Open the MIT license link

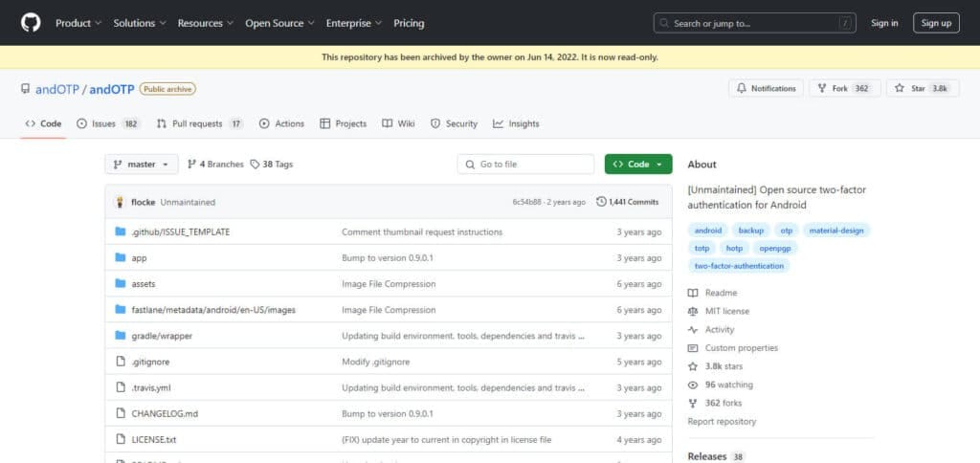(x=719, y=311)
